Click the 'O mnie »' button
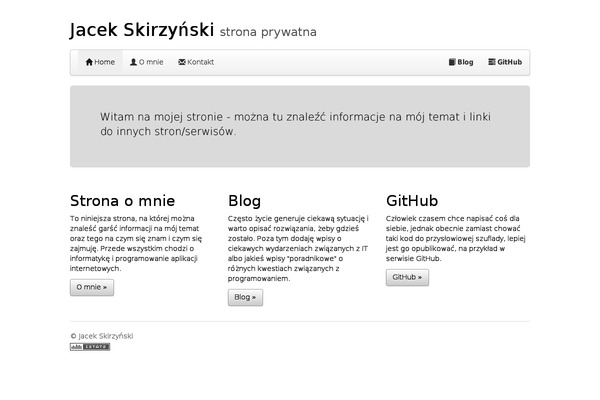 point(92,287)
